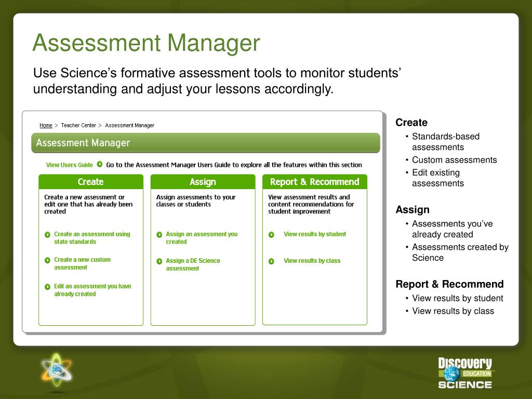Image resolution: width=532 pixels, height=399 pixels.
Task: Click the large "Assessment Manager" slide title
Action: [x=146, y=43]
